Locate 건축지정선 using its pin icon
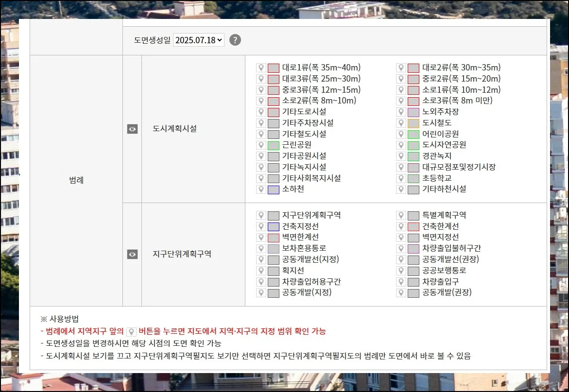 tap(261, 226)
